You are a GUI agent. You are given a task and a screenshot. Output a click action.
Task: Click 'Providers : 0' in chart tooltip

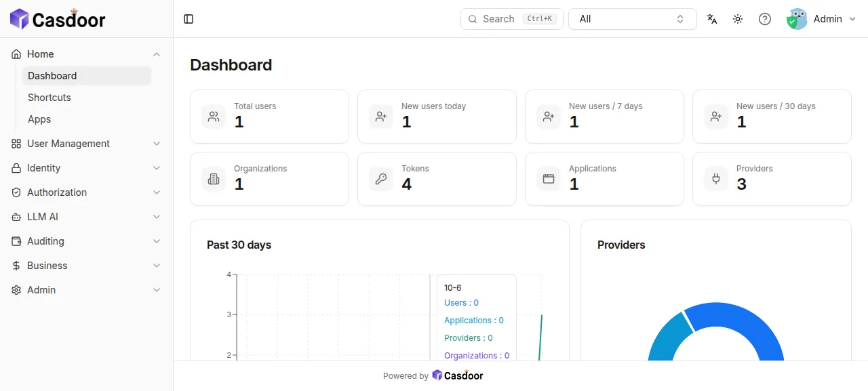[x=469, y=338]
